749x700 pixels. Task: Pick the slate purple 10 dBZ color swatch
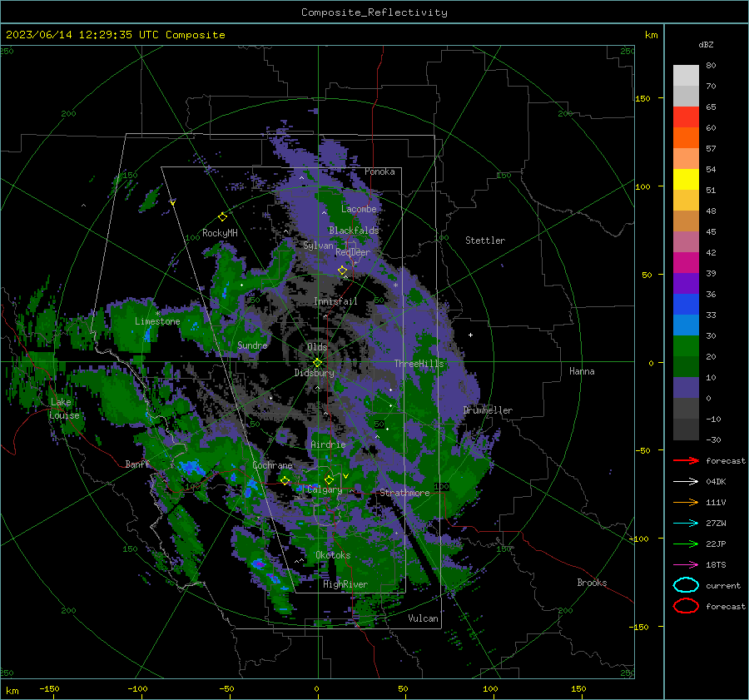point(686,387)
